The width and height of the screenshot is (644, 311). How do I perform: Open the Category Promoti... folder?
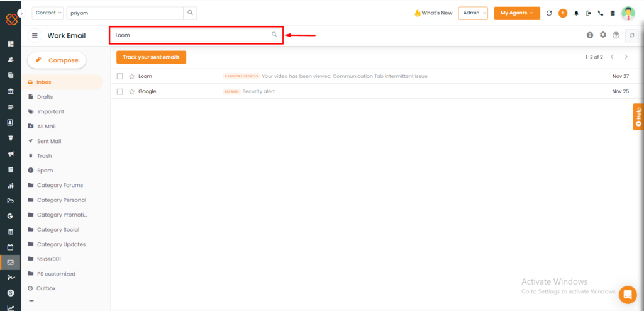click(x=62, y=215)
